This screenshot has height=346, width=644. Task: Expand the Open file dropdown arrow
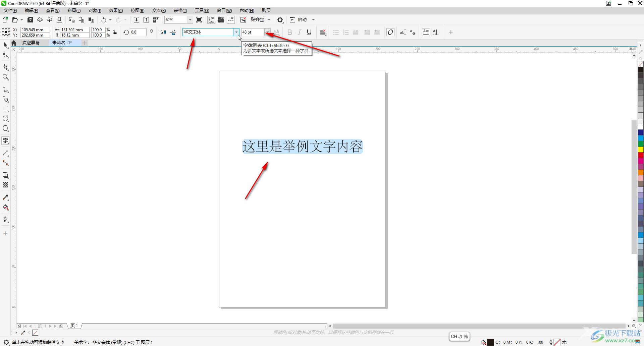22,20
